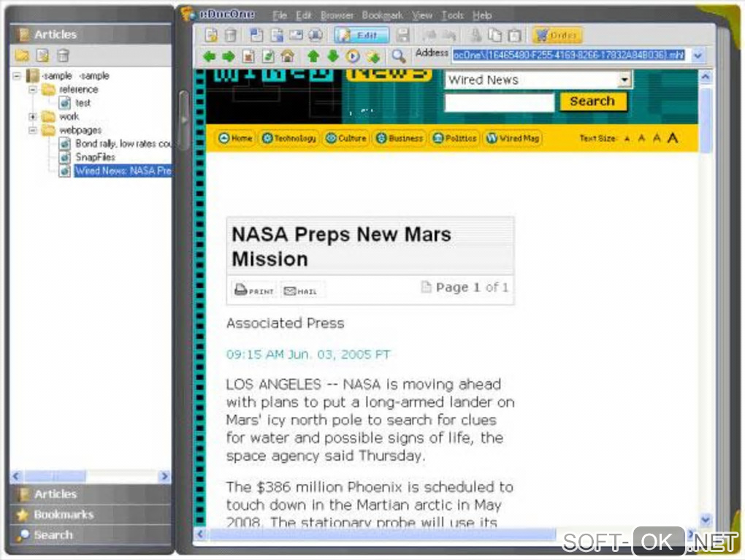Click the refresh page icon
This screenshot has width=745, height=560.
click(x=268, y=56)
